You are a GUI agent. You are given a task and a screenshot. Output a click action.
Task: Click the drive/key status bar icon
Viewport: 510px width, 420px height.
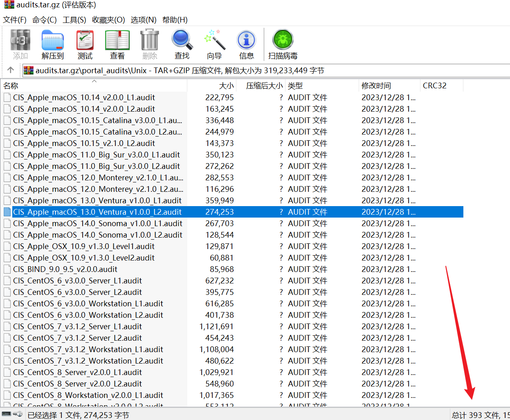(x=12, y=414)
